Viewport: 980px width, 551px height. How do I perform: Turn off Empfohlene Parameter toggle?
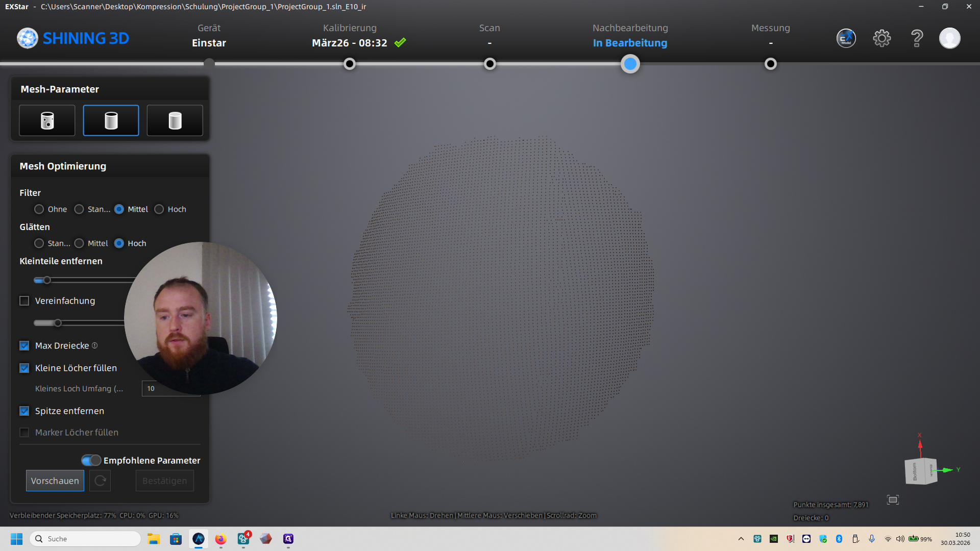pyautogui.click(x=91, y=460)
